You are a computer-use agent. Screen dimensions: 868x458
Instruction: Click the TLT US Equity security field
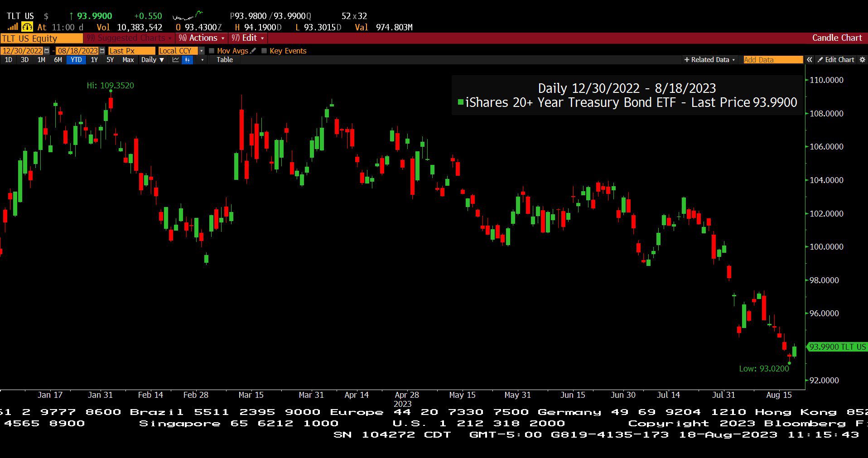(42, 39)
